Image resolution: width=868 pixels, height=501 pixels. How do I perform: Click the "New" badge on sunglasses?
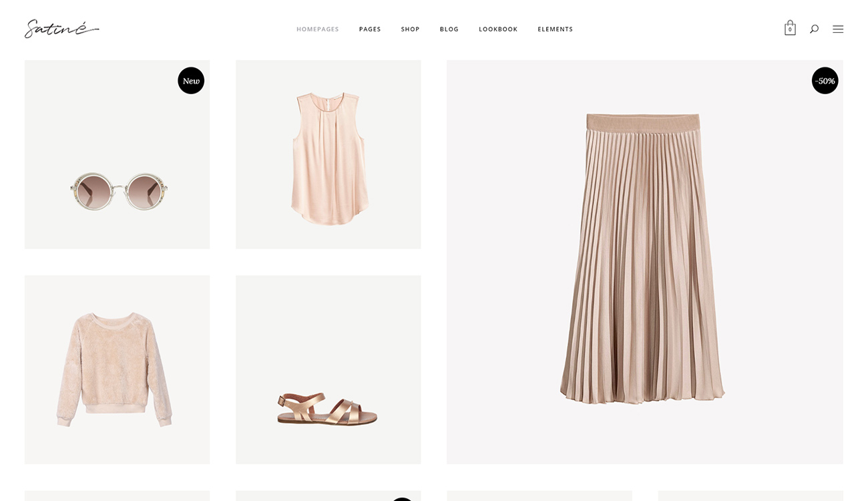coord(191,81)
